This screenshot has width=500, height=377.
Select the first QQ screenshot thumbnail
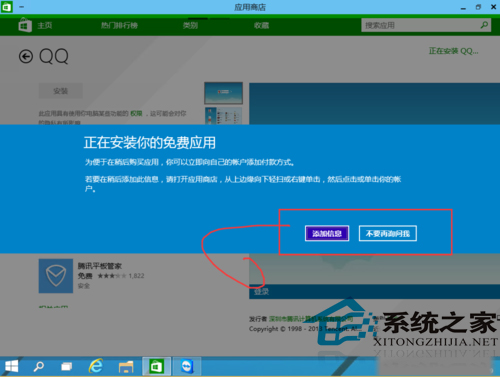point(223,93)
